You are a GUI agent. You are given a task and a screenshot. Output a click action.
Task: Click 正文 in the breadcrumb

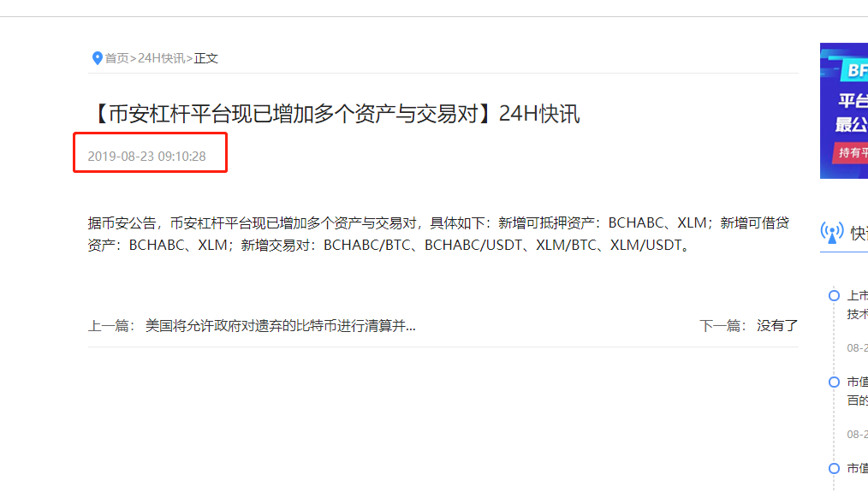[206, 58]
